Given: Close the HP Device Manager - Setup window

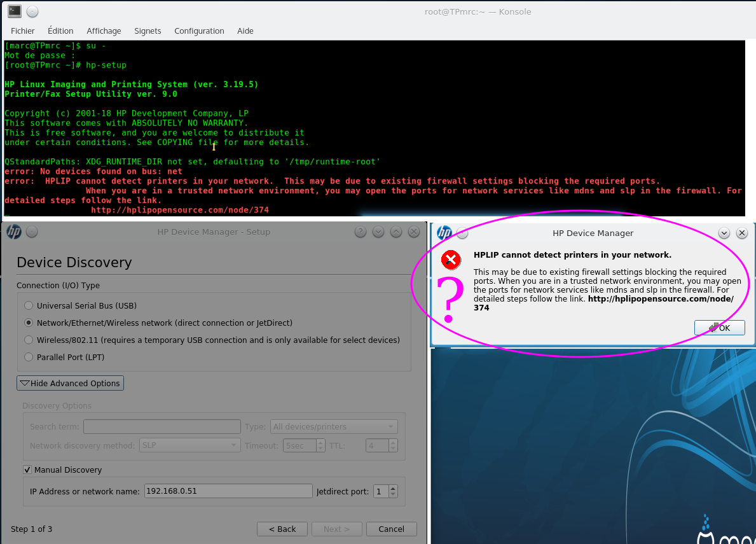Looking at the screenshot, I should [414, 232].
